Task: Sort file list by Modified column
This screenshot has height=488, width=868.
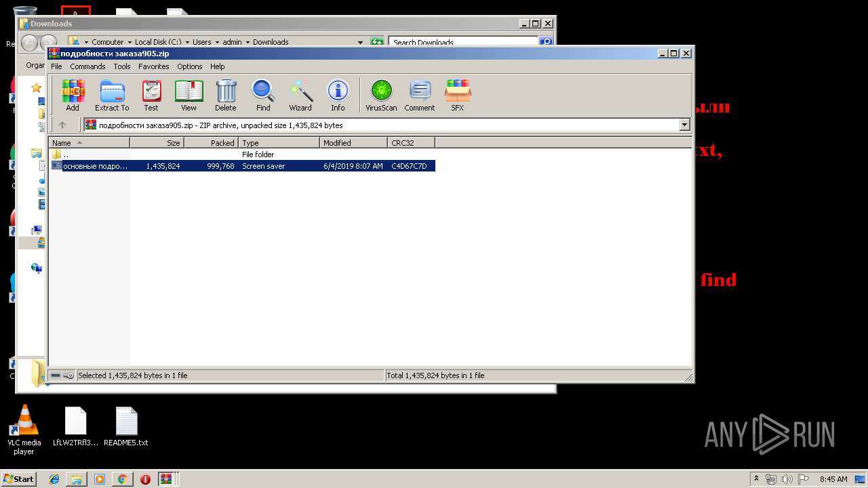Action: pos(353,142)
